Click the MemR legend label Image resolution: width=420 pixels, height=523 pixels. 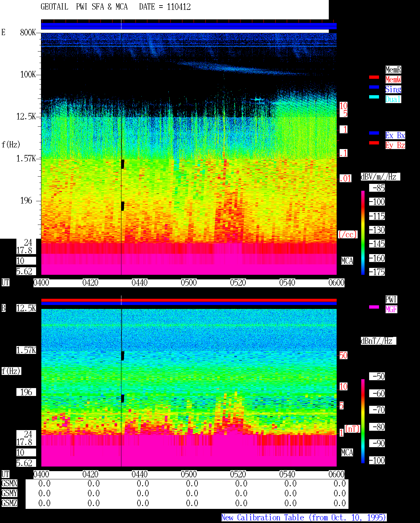[393, 70]
